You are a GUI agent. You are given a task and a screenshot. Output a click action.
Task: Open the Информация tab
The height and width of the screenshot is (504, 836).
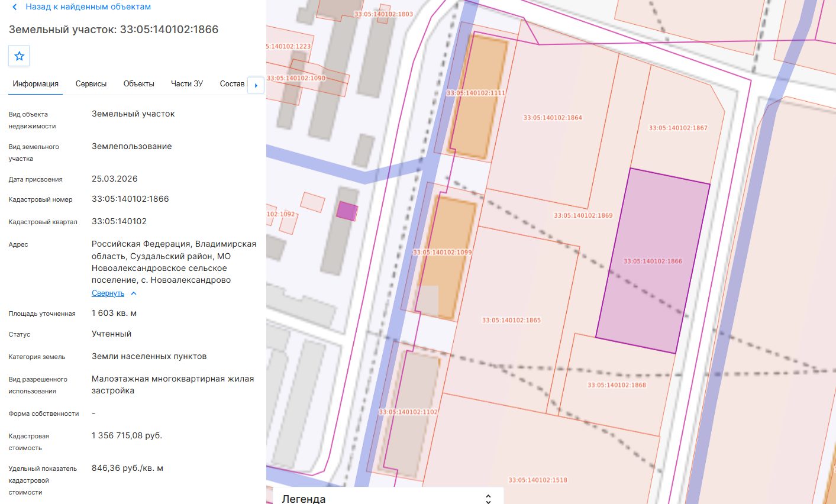[x=35, y=84]
